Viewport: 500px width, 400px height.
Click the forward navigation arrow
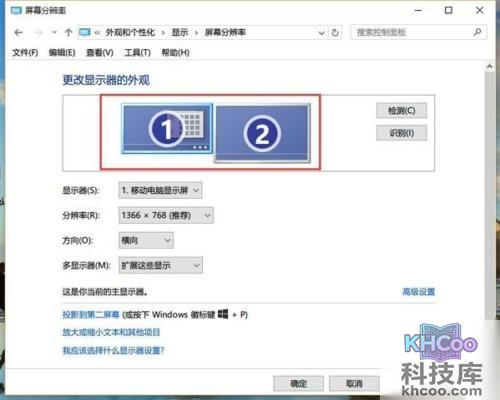[x=38, y=32]
